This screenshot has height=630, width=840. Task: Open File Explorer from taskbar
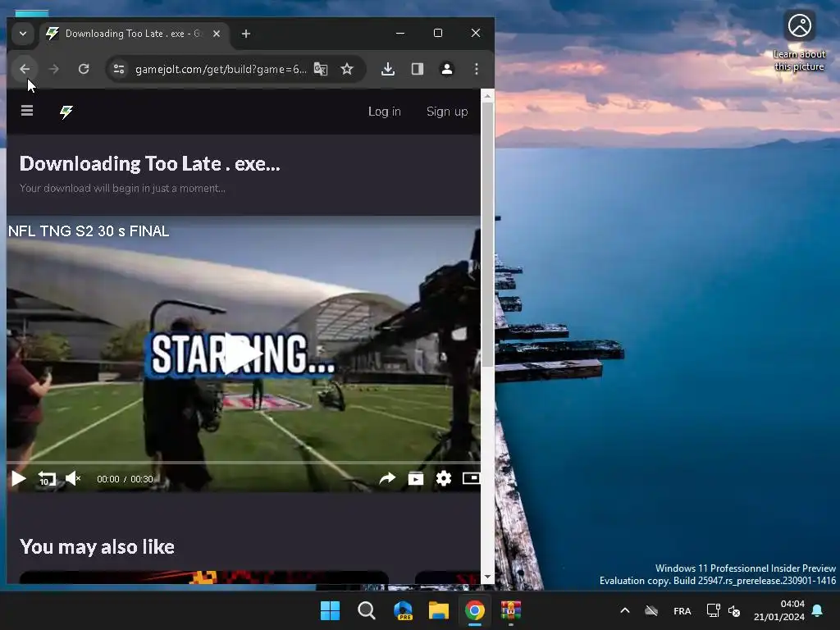click(x=439, y=610)
